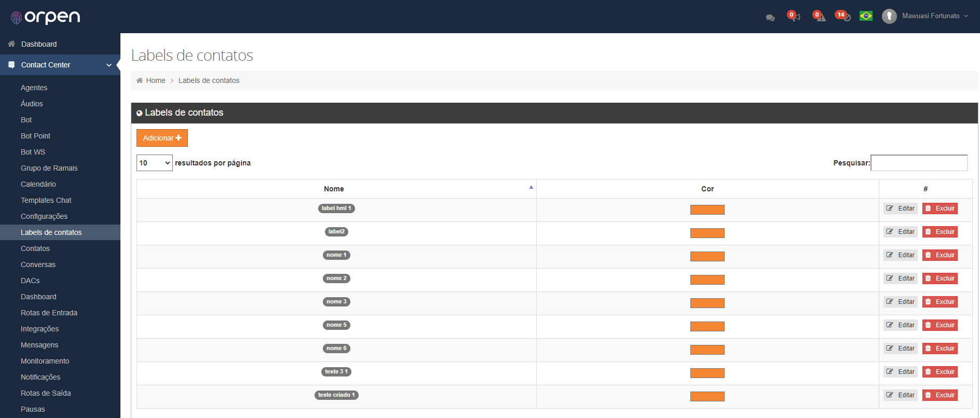980x418 pixels.
Task: Open Integrações in the sidebar
Action: pos(39,329)
